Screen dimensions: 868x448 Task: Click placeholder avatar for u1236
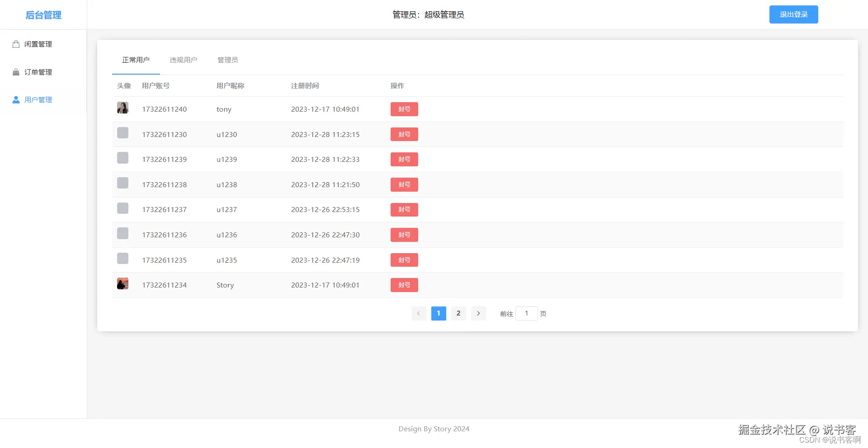click(x=123, y=233)
